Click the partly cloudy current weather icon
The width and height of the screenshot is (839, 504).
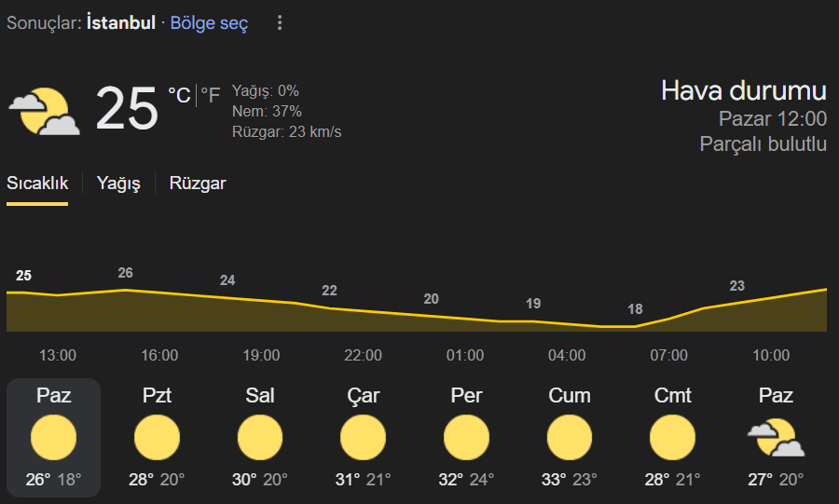[x=45, y=111]
